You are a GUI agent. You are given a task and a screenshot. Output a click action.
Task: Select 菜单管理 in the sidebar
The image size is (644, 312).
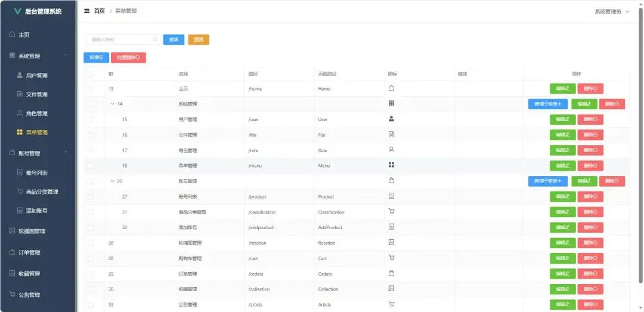click(38, 132)
